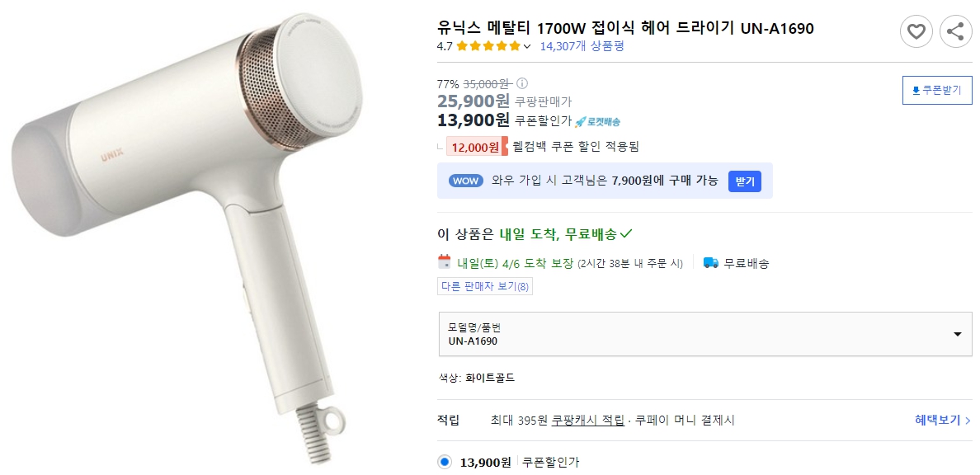Click the 받기 button in WOW banner
The height and width of the screenshot is (475, 980).
(744, 180)
